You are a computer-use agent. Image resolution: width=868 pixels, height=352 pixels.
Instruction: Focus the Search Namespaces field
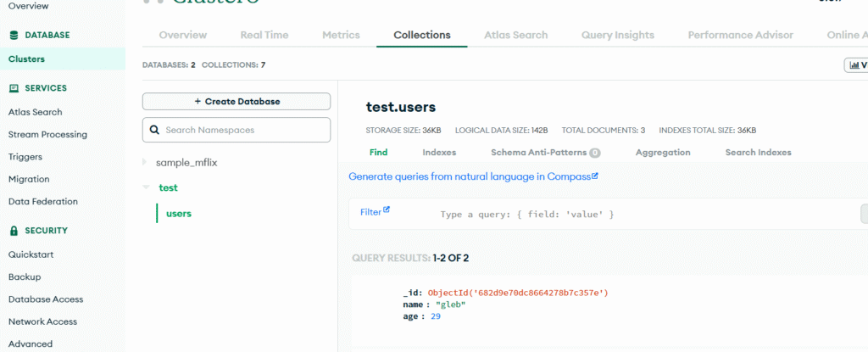click(236, 130)
